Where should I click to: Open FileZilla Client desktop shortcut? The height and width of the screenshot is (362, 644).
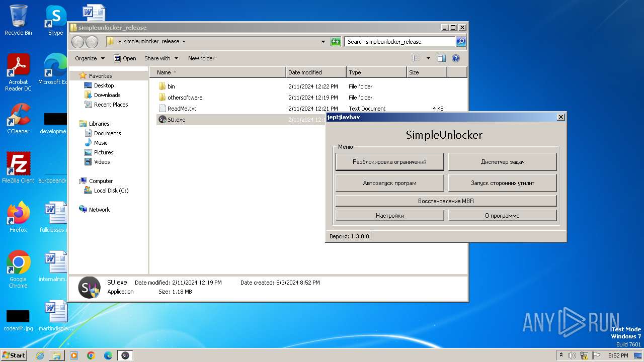click(x=18, y=168)
